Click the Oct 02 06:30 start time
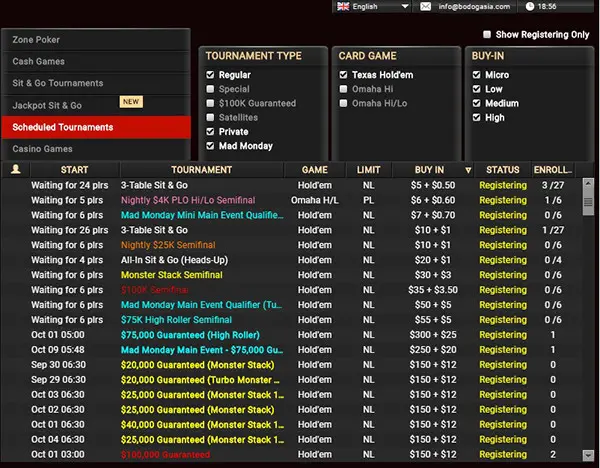The height and width of the screenshot is (468, 600). click(58, 409)
